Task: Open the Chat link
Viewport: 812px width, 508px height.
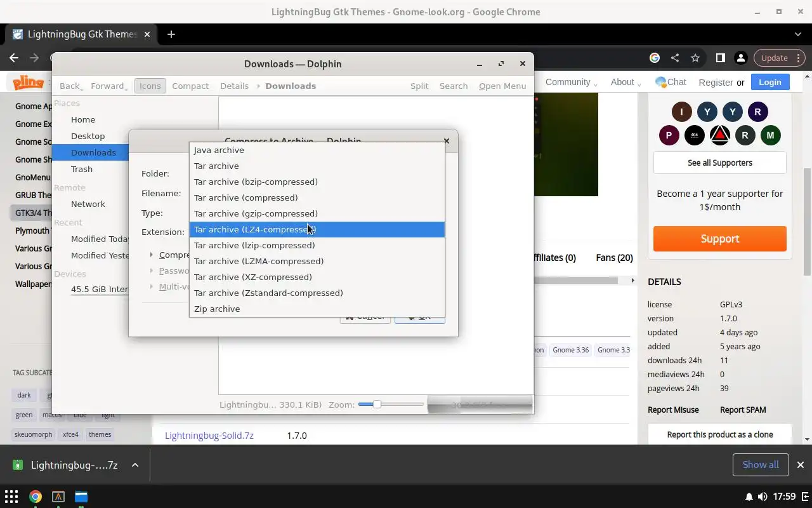Action: tap(671, 82)
